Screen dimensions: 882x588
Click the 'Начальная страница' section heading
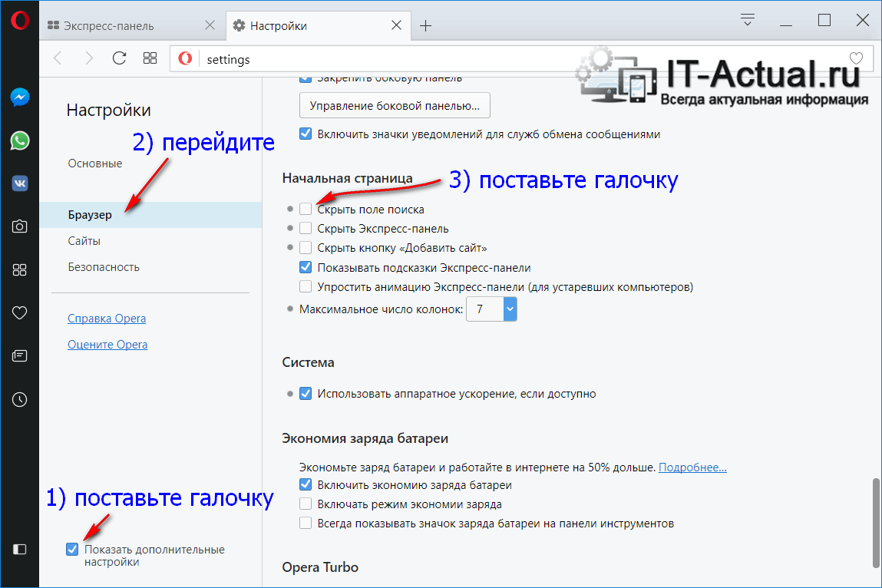[348, 178]
